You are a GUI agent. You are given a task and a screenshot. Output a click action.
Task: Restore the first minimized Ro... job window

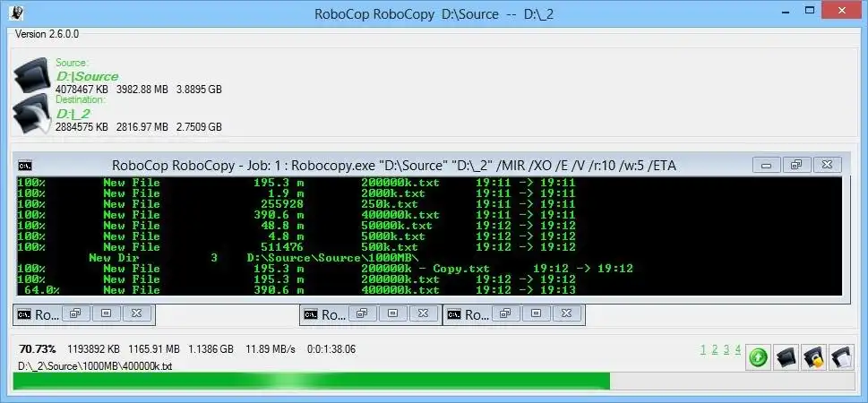click(x=76, y=313)
